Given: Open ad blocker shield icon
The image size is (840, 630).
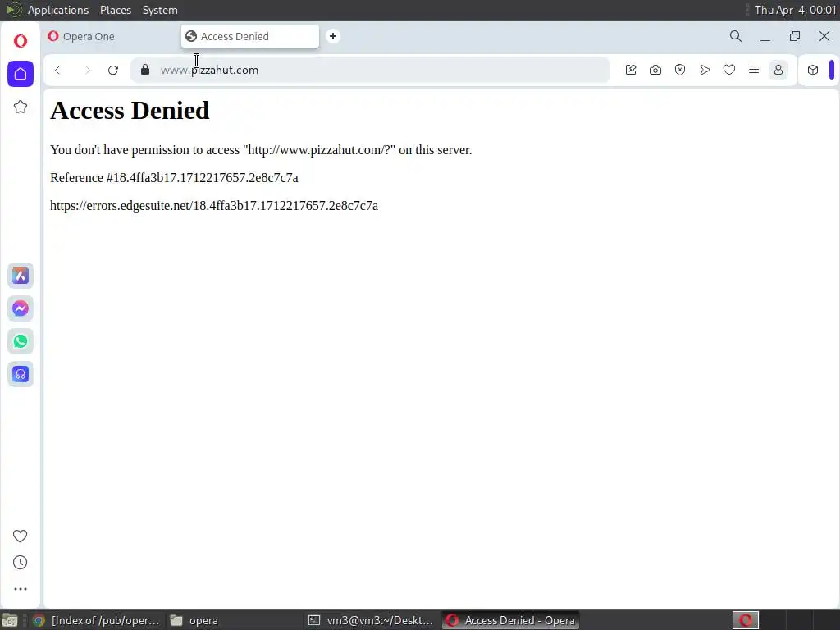Looking at the screenshot, I should pos(680,70).
